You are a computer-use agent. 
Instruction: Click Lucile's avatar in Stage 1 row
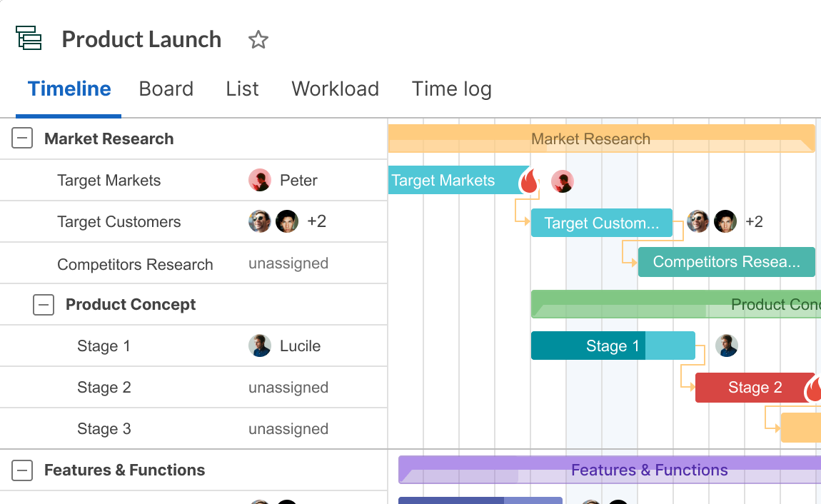point(260,346)
